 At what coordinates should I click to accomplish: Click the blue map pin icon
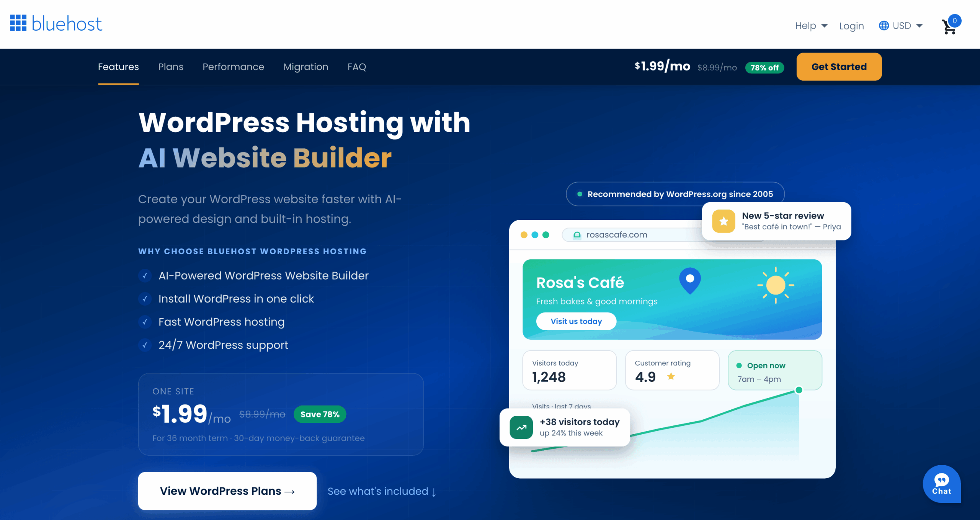coord(690,281)
